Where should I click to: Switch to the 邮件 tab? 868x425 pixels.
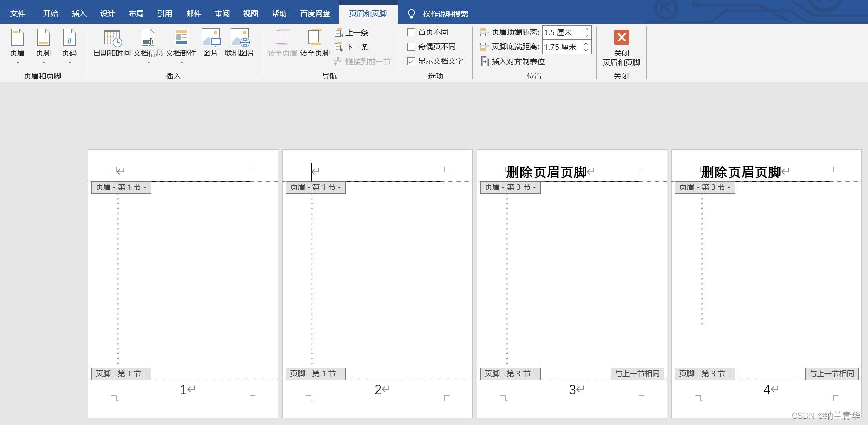click(193, 14)
